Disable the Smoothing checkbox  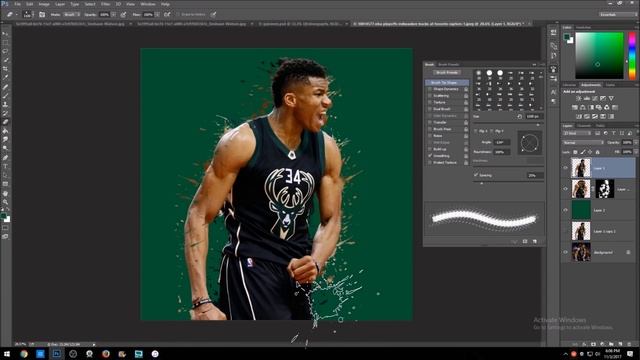tap(429, 156)
